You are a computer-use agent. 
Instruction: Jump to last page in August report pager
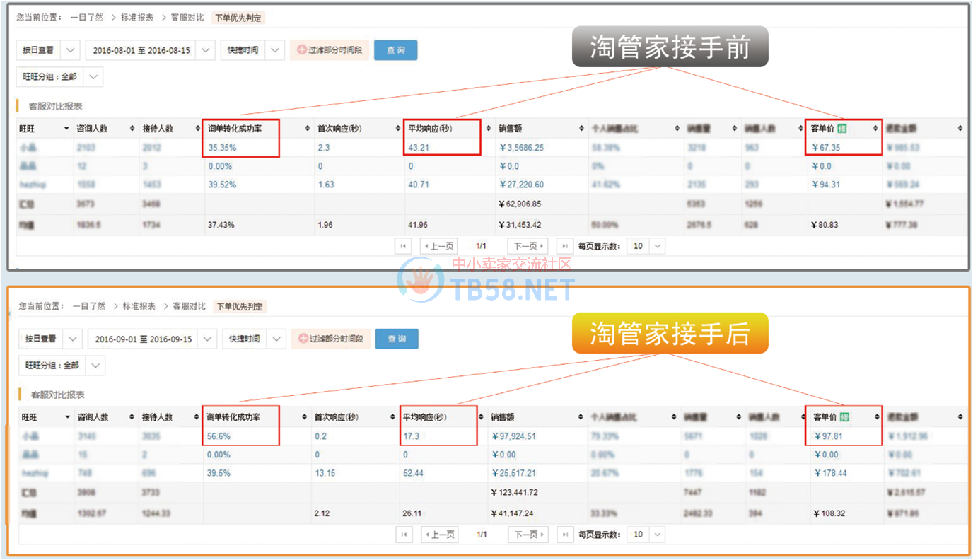click(564, 246)
